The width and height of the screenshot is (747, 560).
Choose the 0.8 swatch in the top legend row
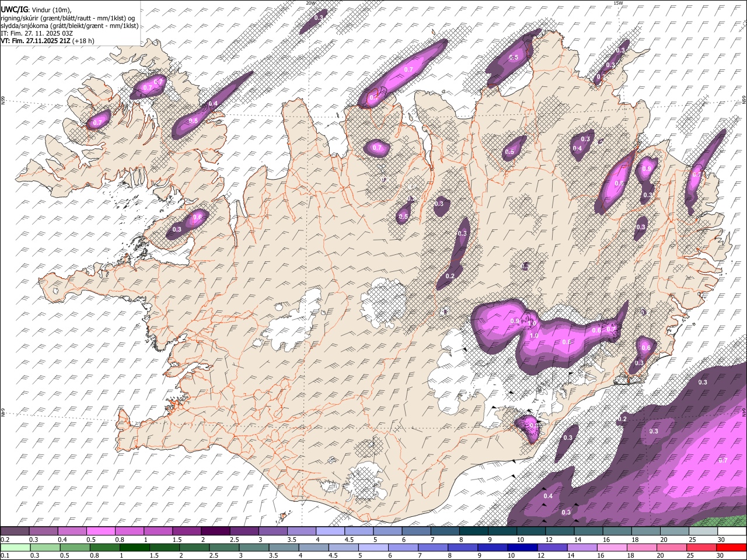[x=129, y=531]
